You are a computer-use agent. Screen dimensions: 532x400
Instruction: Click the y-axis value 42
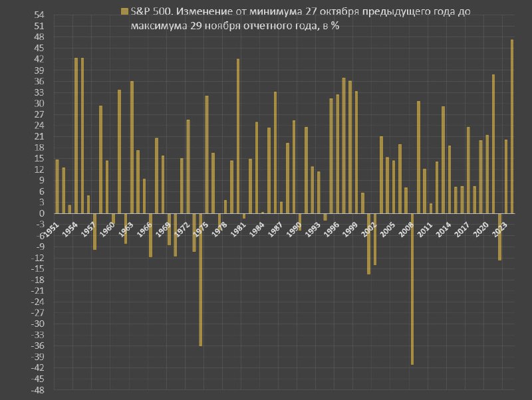coord(39,59)
